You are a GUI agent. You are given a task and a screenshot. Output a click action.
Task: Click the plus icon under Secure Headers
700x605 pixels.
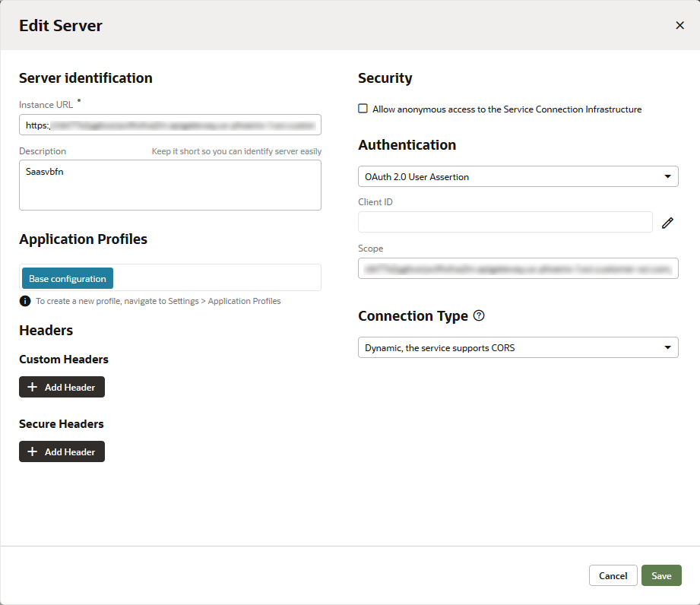[32, 452]
